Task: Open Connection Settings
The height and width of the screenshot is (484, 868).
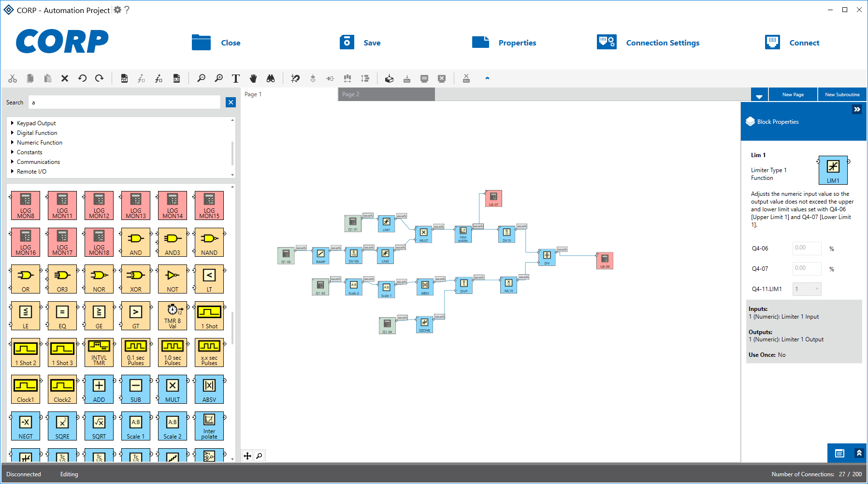Action: pyautogui.click(x=648, y=43)
